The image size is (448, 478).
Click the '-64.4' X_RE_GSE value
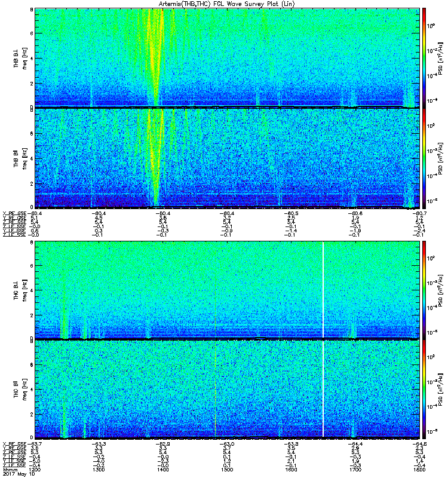[x=355, y=444]
